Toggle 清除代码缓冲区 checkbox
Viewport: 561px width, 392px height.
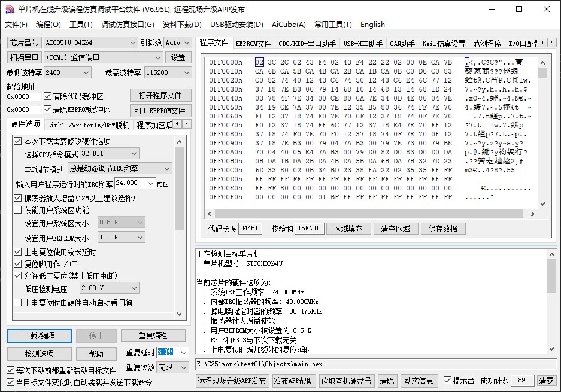(x=47, y=96)
